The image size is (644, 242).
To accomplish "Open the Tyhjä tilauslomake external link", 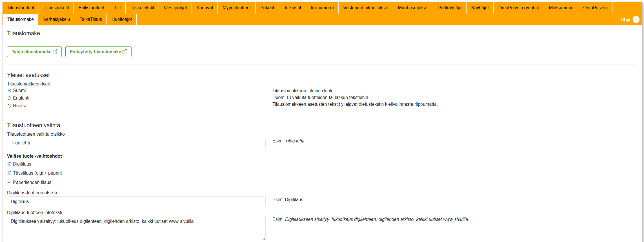I will 34,52.
